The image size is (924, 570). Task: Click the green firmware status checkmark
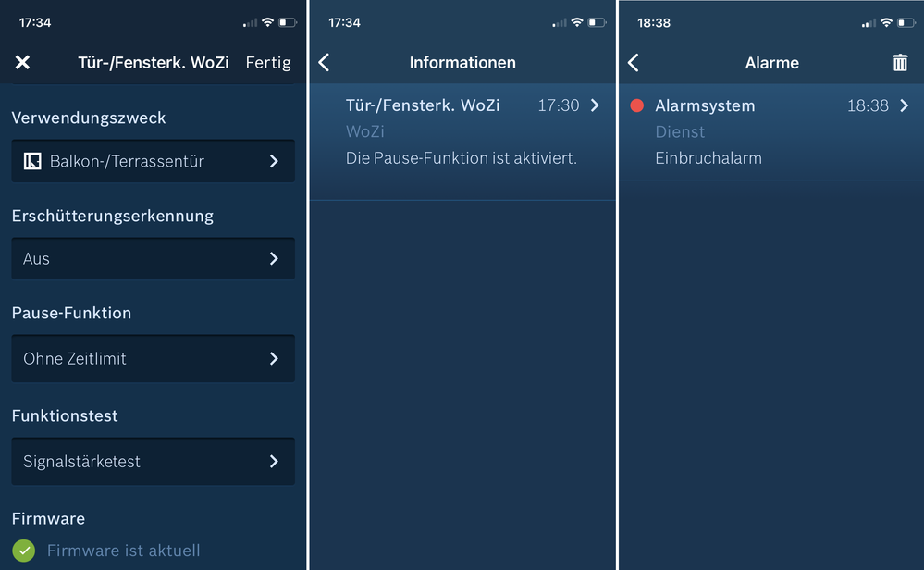[24, 551]
